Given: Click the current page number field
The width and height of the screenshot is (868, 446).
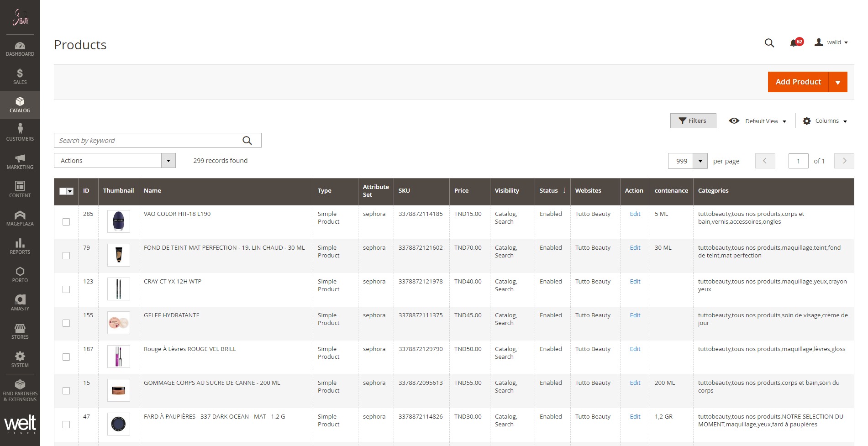Looking at the screenshot, I should tap(798, 161).
